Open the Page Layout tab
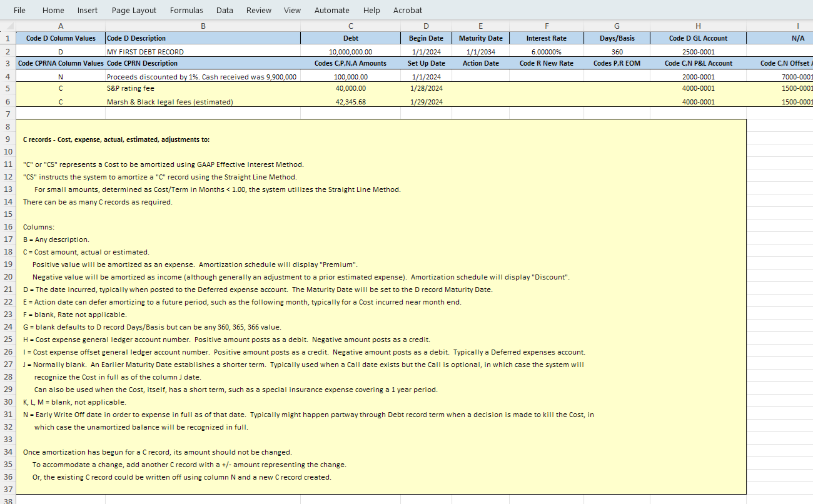The height and width of the screenshot is (504, 813). [134, 10]
